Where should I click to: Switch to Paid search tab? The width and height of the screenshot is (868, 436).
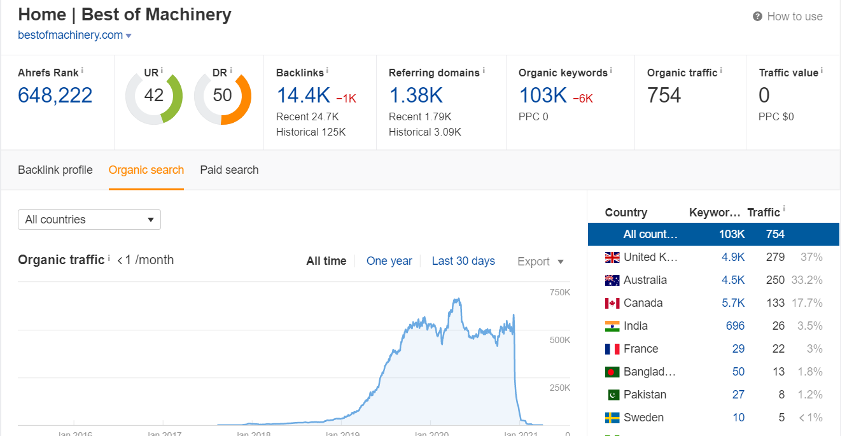(x=229, y=170)
